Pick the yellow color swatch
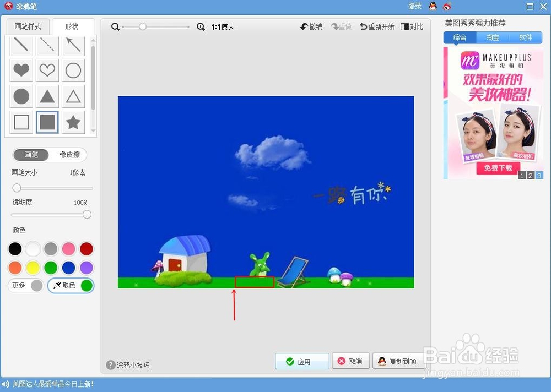 [33, 268]
